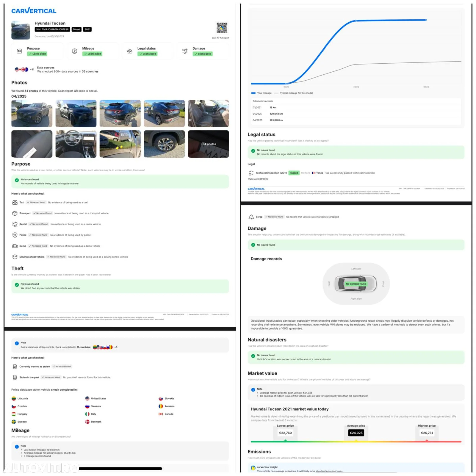This screenshot has height=476, width=476.
Task: Click the Legal status no issues banner
Action: pyautogui.click(x=356, y=152)
